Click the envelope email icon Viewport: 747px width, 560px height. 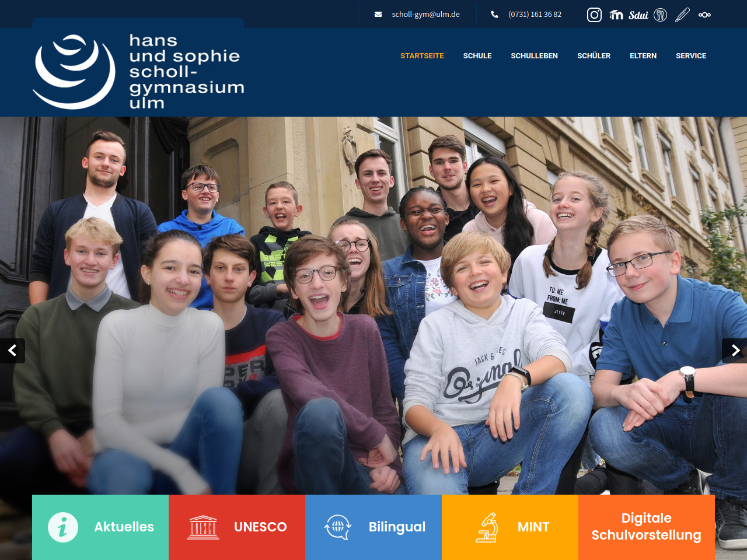pyautogui.click(x=378, y=15)
